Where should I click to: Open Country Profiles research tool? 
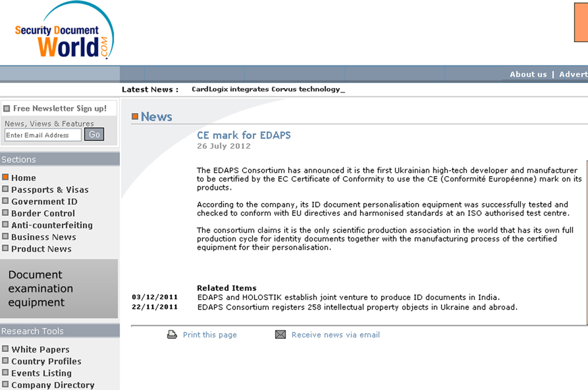pos(46,361)
